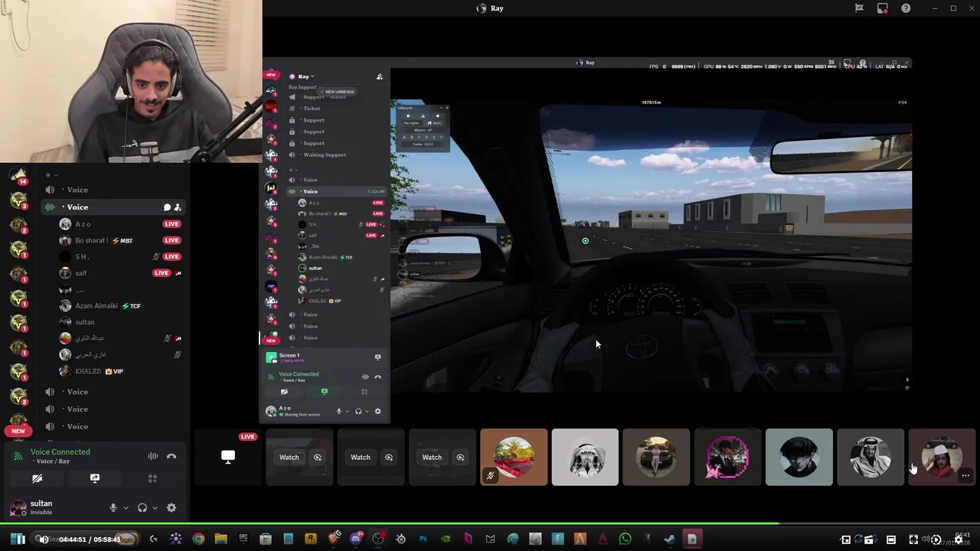This screenshot has width=980, height=551.
Task: Watch the third stream tile
Action: [432, 458]
